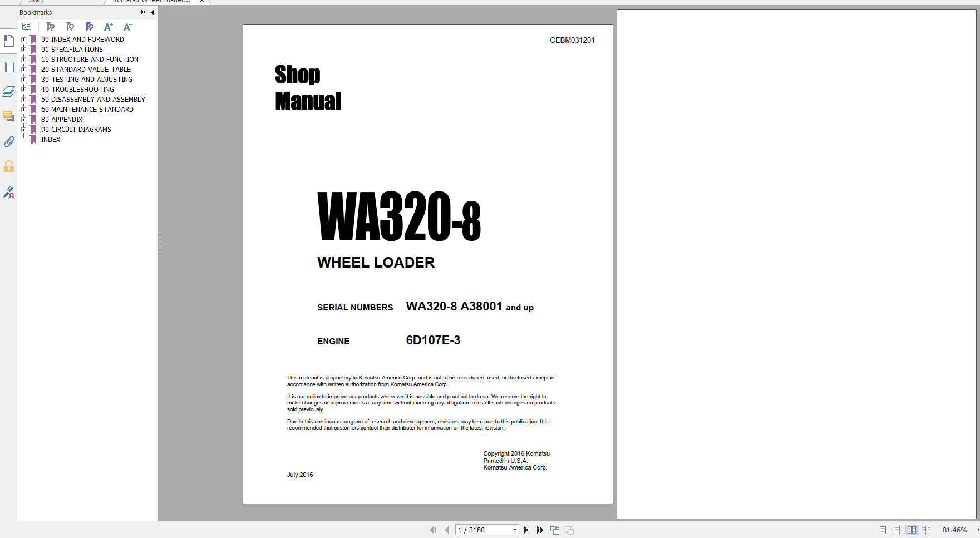The width and height of the screenshot is (980, 538).
Task: Click the blank second page in the viewer
Action: click(796, 264)
